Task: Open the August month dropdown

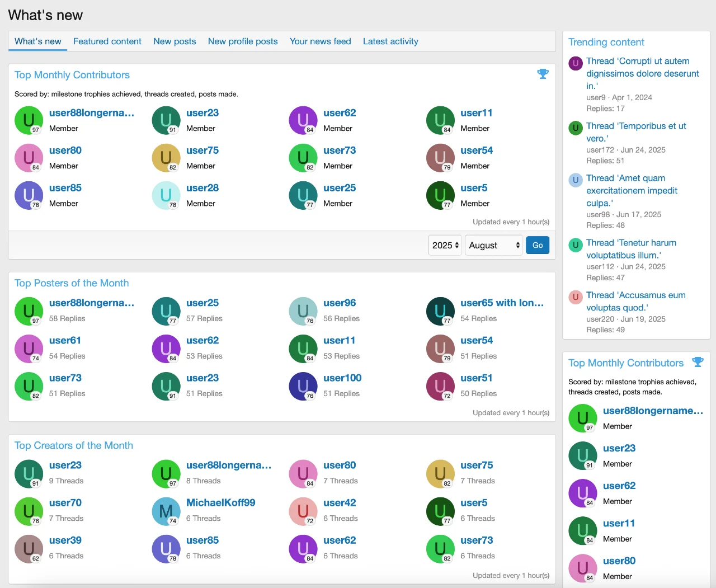Action: (493, 245)
